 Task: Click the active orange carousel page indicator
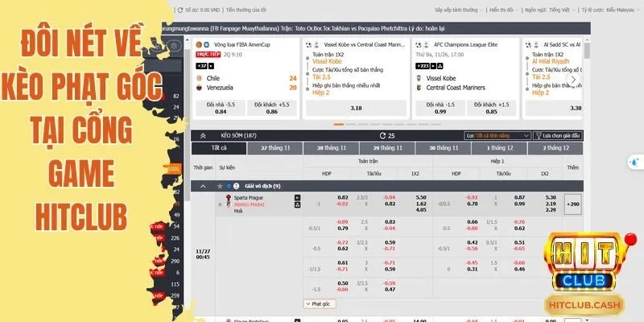coord(338,124)
